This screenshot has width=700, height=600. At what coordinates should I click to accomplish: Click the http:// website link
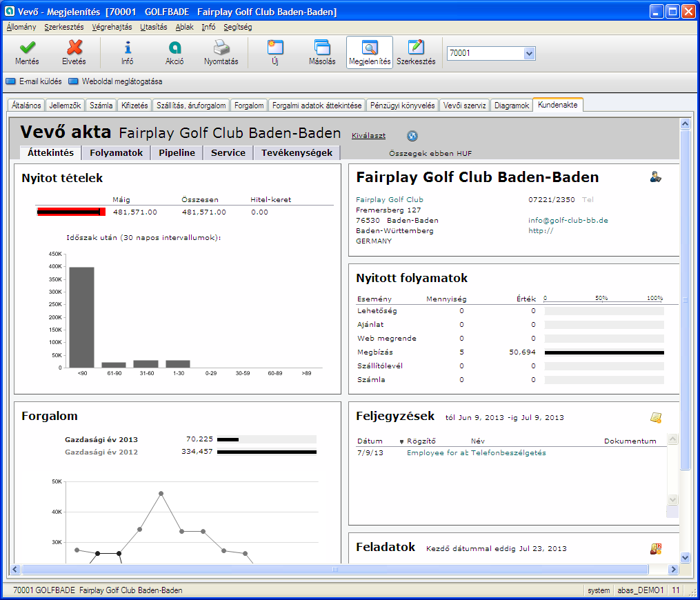coord(541,230)
